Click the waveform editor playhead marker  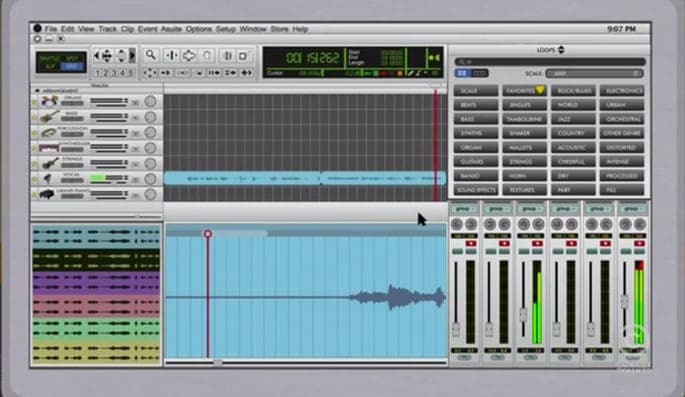pos(208,234)
